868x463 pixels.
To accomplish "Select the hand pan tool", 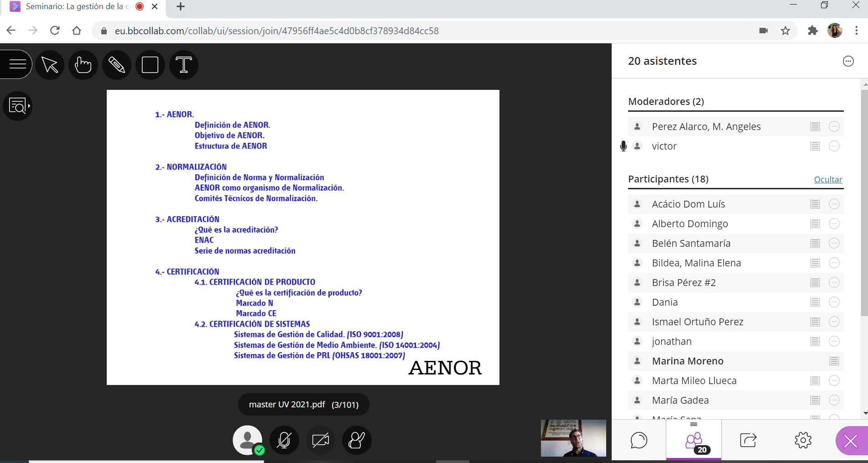I will tap(83, 65).
